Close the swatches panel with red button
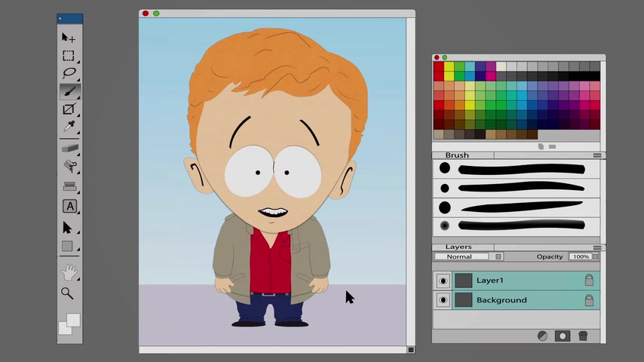The height and width of the screenshot is (362, 644). point(437,57)
